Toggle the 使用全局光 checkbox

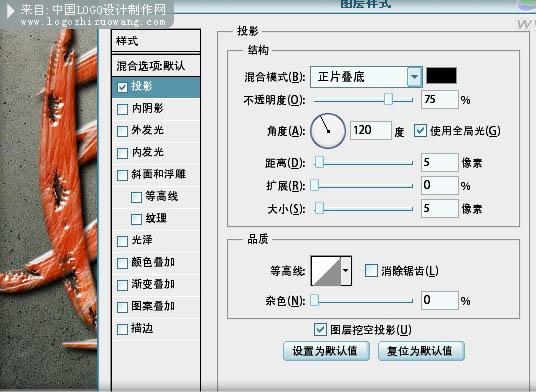(x=420, y=131)
